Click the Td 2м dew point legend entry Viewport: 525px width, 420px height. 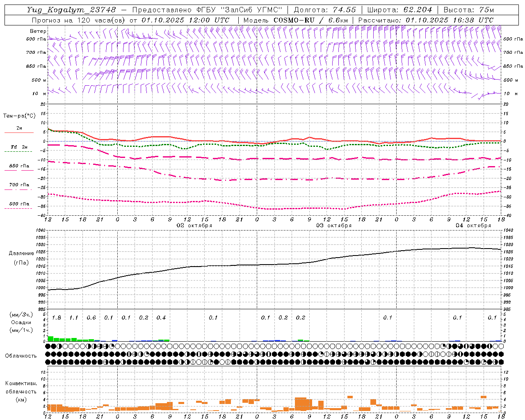19,147
